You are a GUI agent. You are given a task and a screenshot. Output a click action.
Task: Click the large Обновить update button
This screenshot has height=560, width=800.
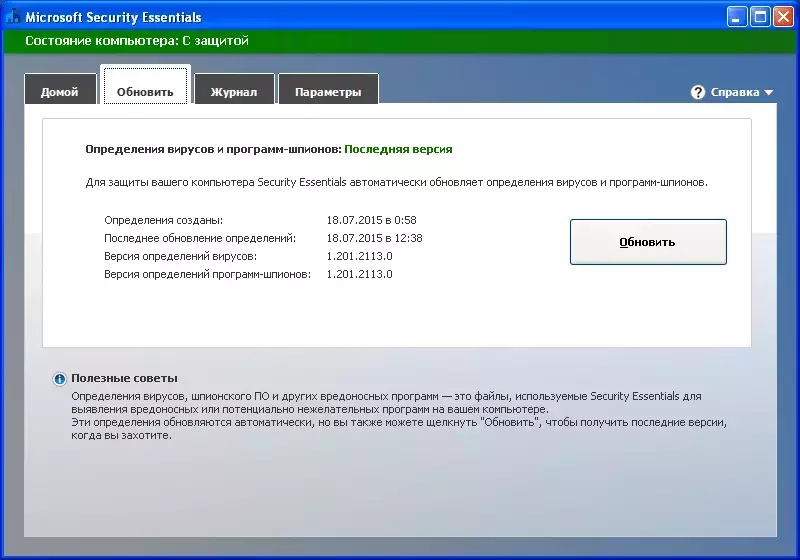648,242
